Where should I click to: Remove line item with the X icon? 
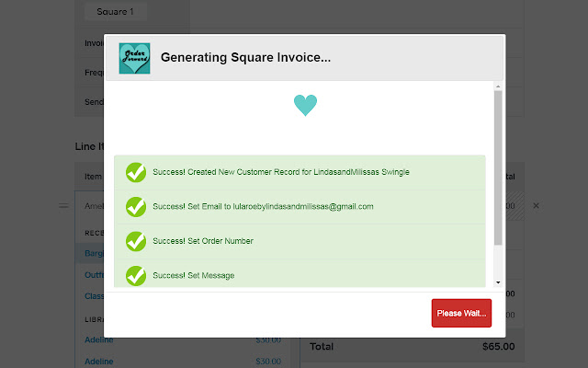(x=537, y=205)
